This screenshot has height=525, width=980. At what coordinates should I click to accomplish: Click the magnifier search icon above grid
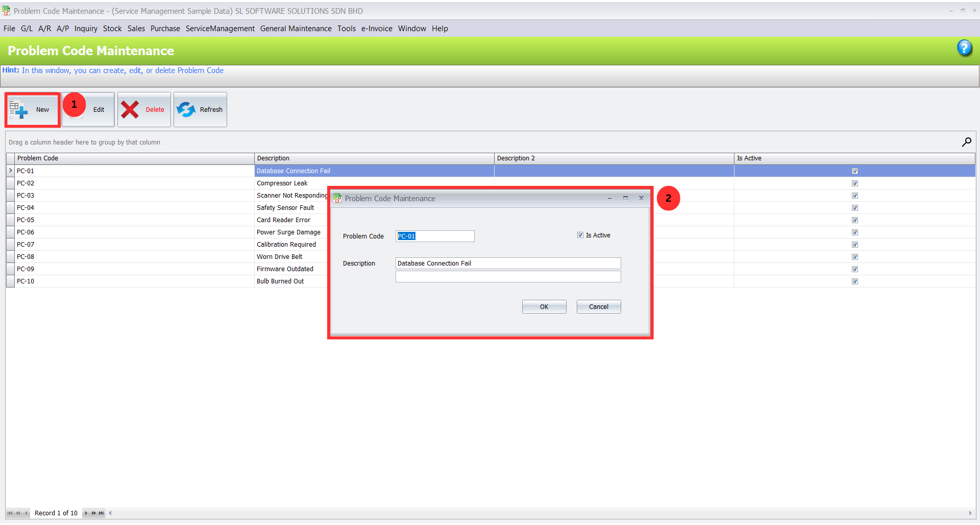tap(966, 142)
